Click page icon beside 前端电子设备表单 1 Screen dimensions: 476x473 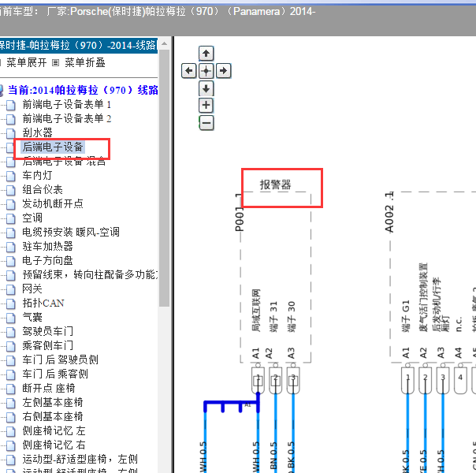pyautogui.click(x=11, y=105)
